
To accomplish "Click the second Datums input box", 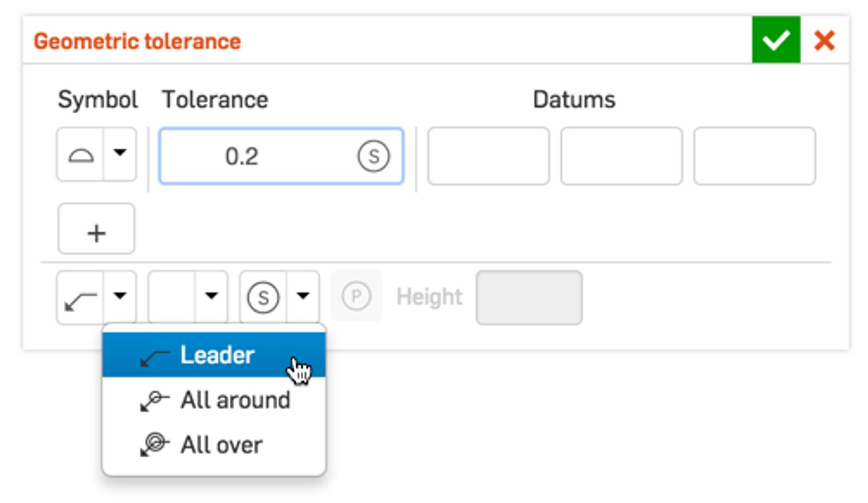I will pyautogui.click(x=621, y=156).
